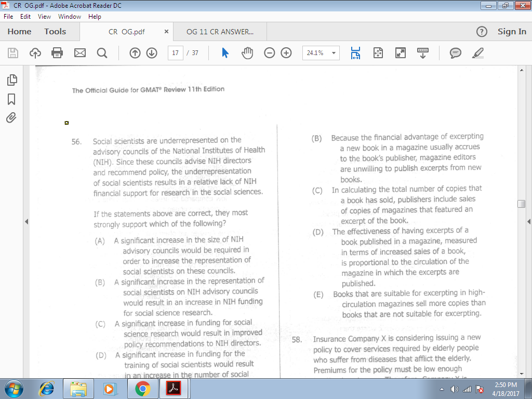This screenshot has width=532, height=399.
Task: Expand the right tools pane arrow
Action: pyautogui.click(x=528, y=221)
